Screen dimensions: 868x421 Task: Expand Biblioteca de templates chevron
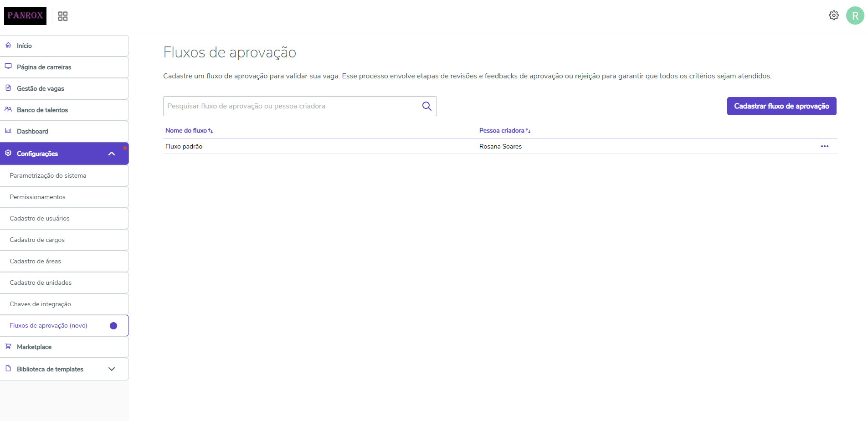(112, 369)
